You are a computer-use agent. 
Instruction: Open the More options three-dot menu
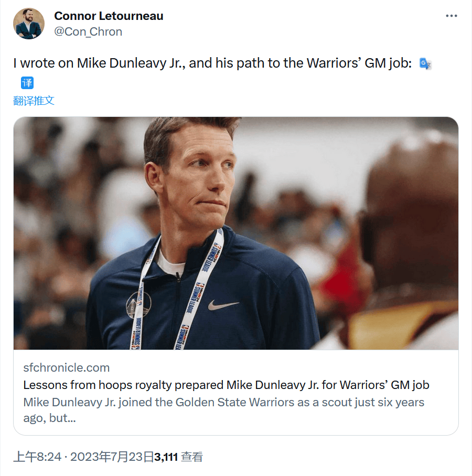[451, 16]
